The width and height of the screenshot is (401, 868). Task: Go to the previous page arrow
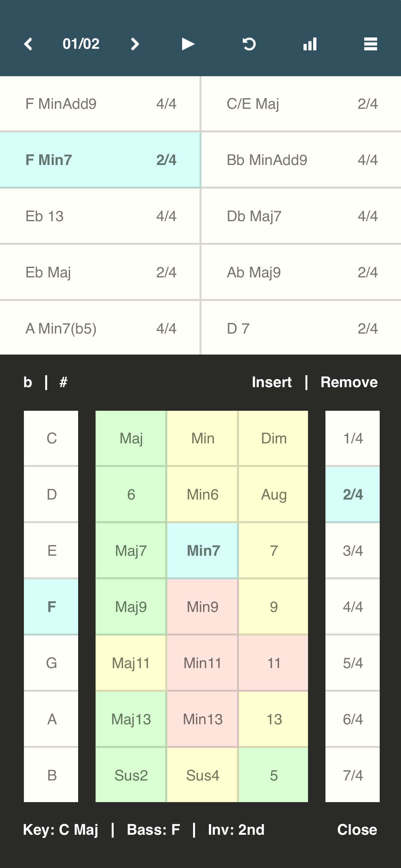coord(28,44)
